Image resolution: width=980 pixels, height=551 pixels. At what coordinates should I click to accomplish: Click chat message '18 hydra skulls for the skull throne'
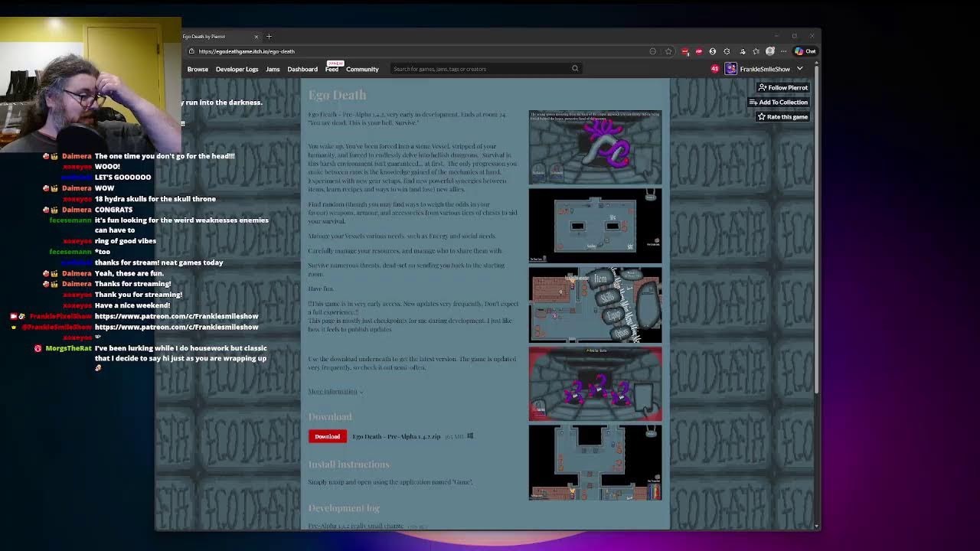pos(155,199)
